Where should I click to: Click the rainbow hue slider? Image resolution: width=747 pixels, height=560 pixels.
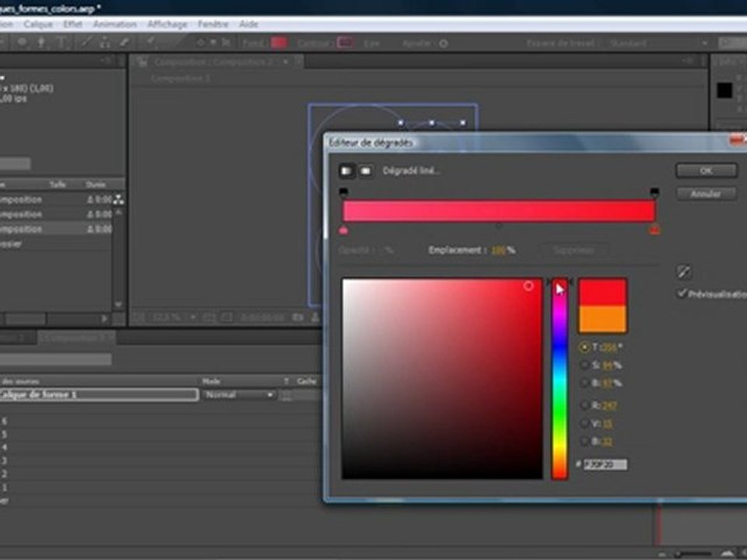coord(559,379)
